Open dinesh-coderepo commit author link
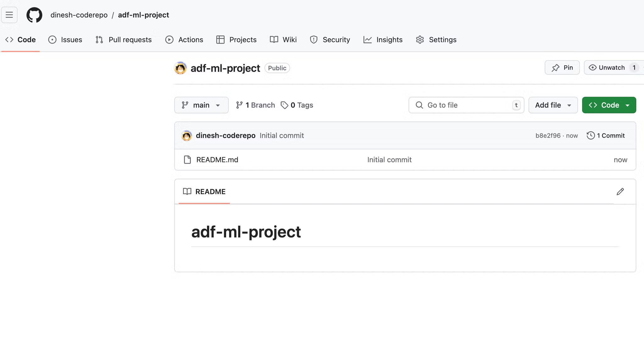644x344 pixels. [x=225, y=135]
